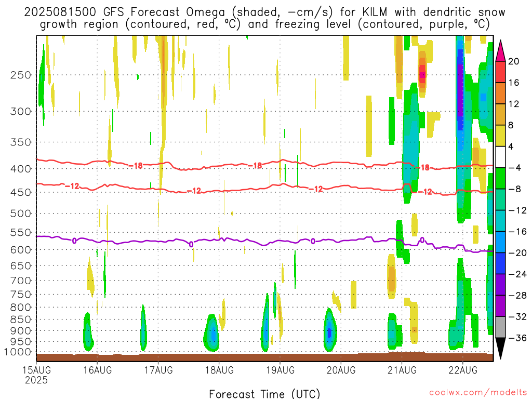Click the first -18 contour label near 16AUG
The height and width of the screenshot is (399, 532).
(x=136, y=166)
